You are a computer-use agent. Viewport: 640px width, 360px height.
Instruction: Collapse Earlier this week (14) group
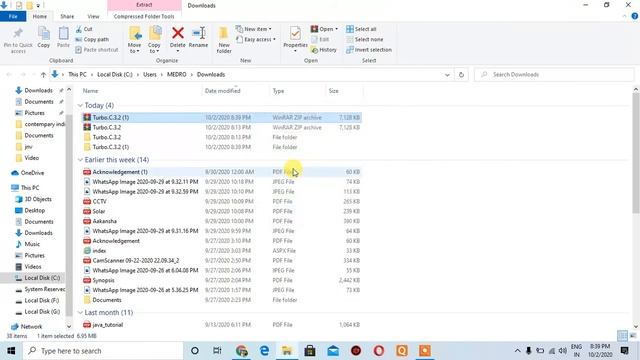(x=80, y=160)
